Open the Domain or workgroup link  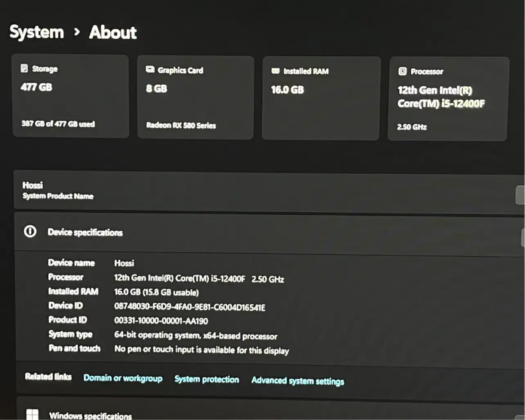(123, 378)
